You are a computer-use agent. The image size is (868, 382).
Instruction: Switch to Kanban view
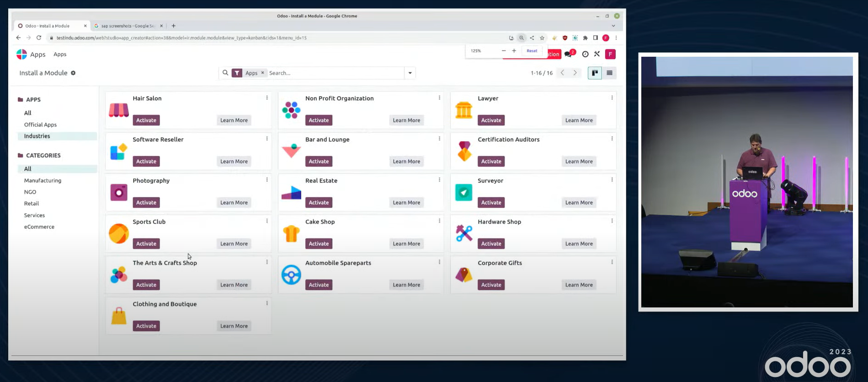[x=595, y=73]
